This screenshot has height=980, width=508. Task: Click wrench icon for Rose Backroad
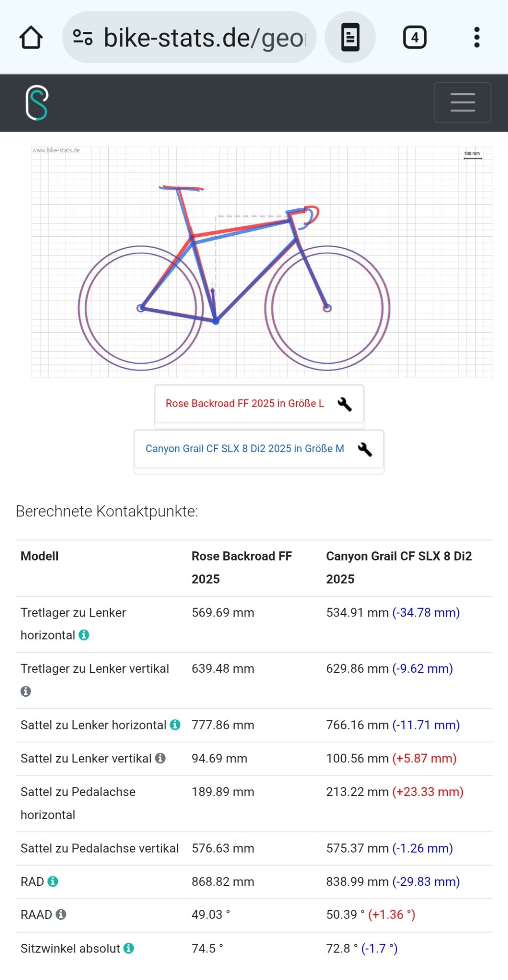pos(345,404)
